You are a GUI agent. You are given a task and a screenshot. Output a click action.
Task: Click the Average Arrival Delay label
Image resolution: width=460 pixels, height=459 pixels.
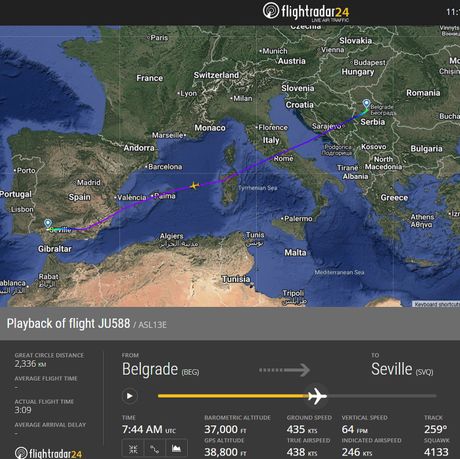(50, 425)
